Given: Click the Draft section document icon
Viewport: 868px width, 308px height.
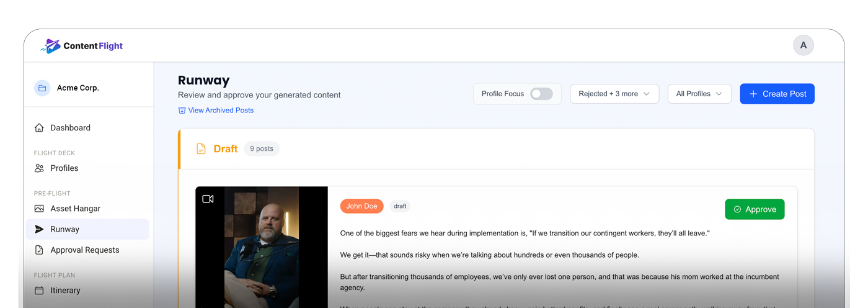Looking at the screenshot, I should (201, 149).
